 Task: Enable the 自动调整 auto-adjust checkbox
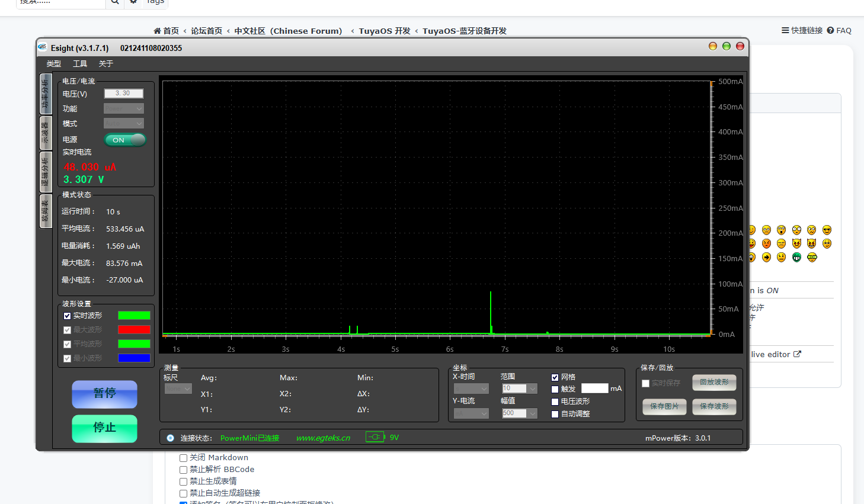pos(555,414)
